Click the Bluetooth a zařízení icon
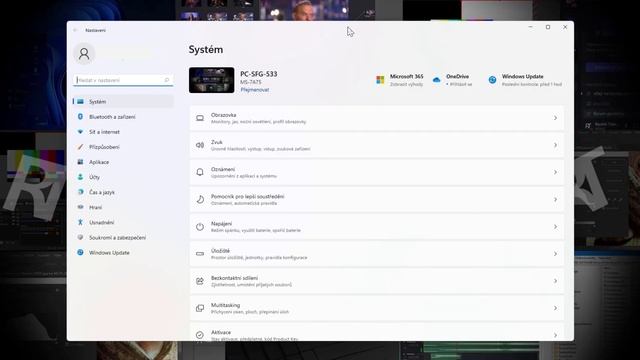 (80, 117)
